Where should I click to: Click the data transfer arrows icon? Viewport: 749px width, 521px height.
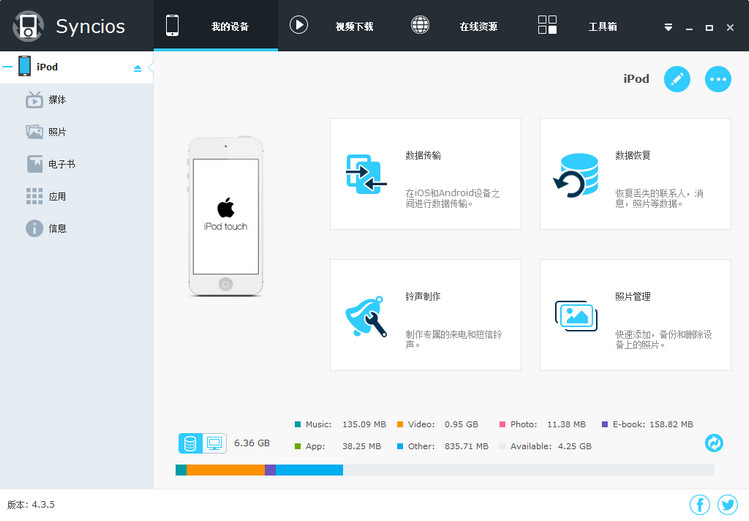(366, 174)
